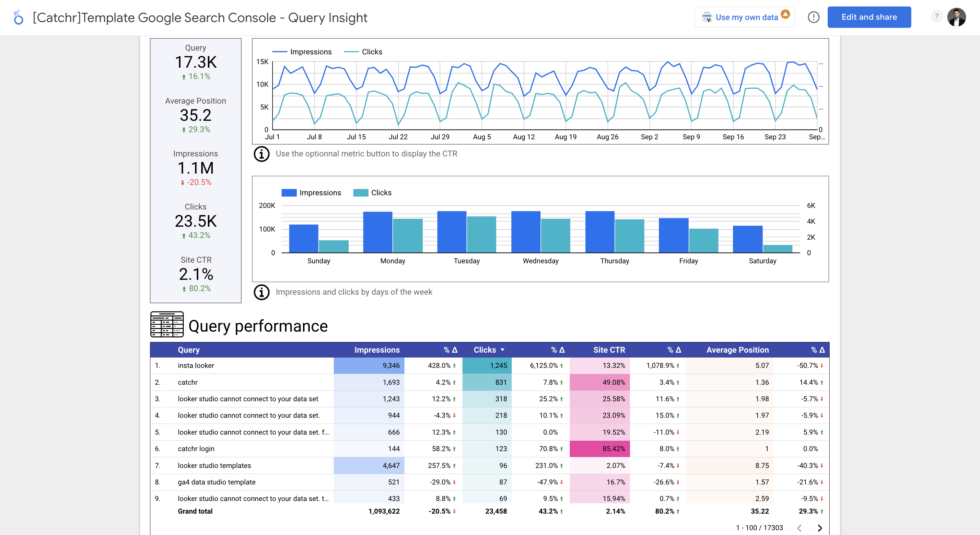Click the data source icon beside Use my own data
Screen dimensions: 980x535
[x=706, y=17]
